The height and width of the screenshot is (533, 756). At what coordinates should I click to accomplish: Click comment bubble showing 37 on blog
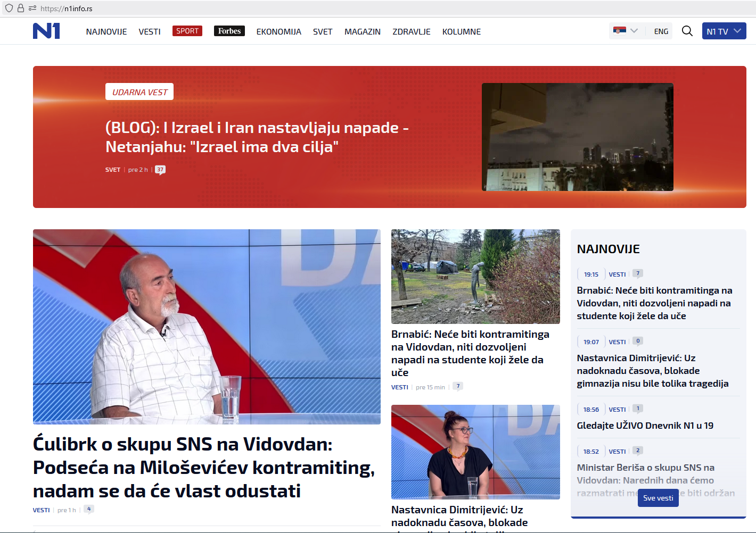point(160,170)
